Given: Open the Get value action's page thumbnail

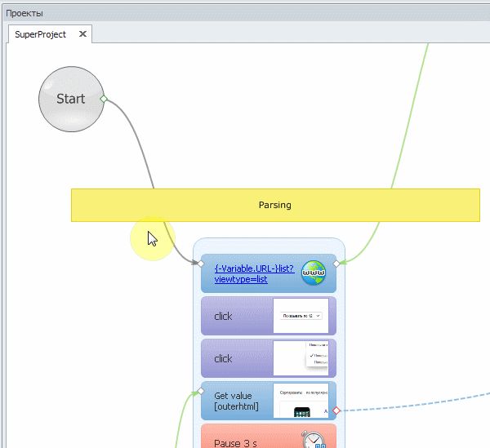Looking at the screenshot, I should (x=301, y=401).
